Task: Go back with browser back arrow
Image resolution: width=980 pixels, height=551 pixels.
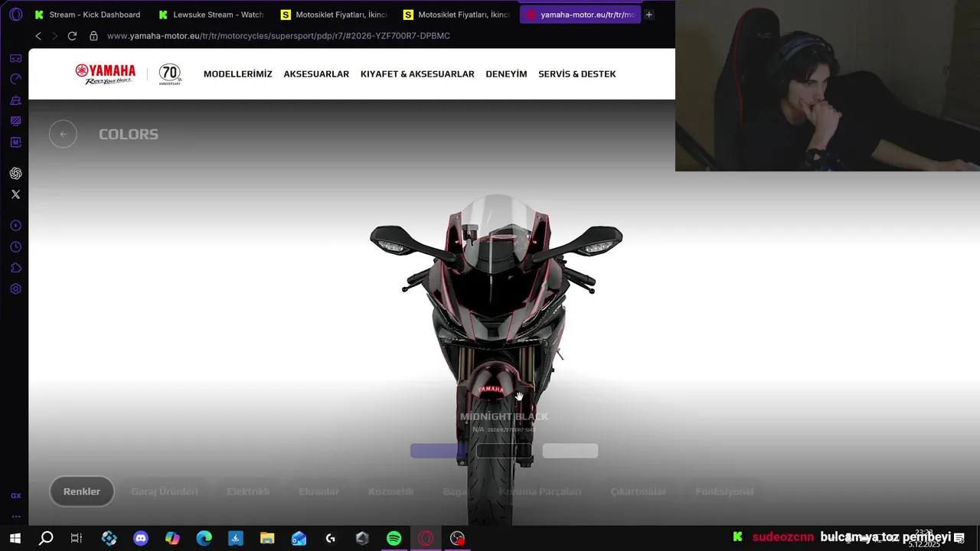Action: [x=38, y=36]
